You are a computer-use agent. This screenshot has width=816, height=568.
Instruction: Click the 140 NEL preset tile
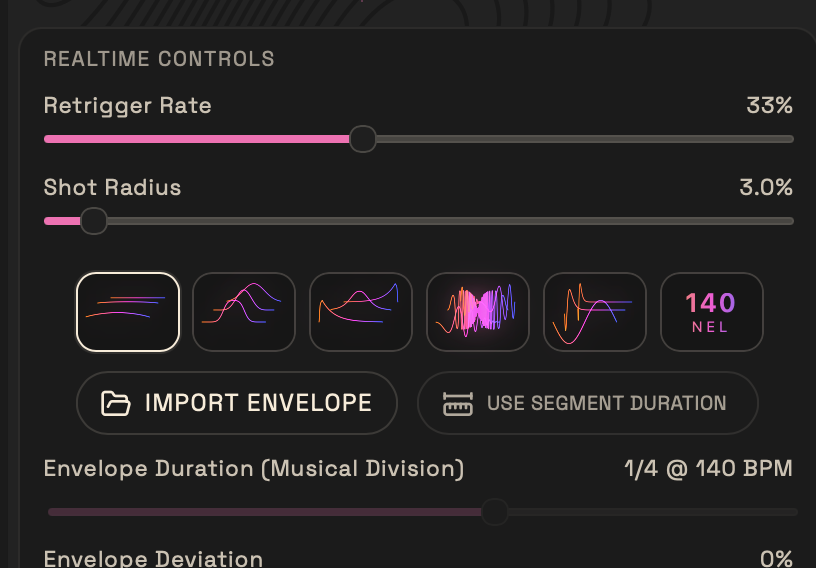point(711,312)
